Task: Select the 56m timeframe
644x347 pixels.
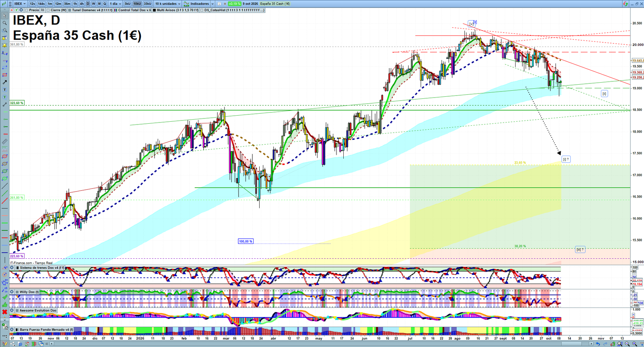Action: [x=67, y=4]
